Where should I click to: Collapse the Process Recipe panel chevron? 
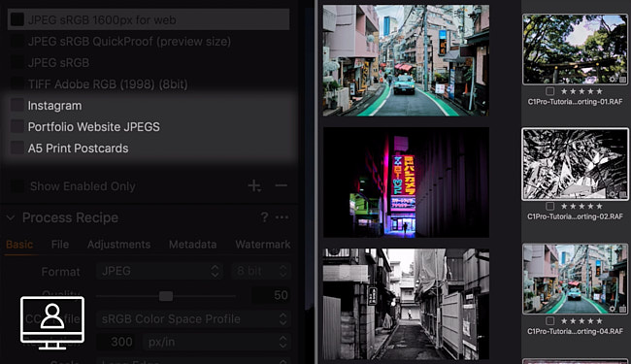11,217
